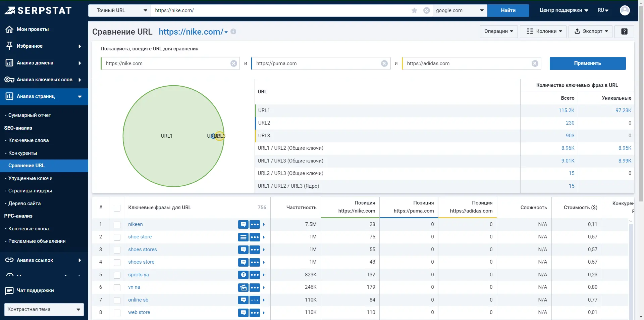Click the help question mark button
The image size is (644, 320).
(624, 32)
